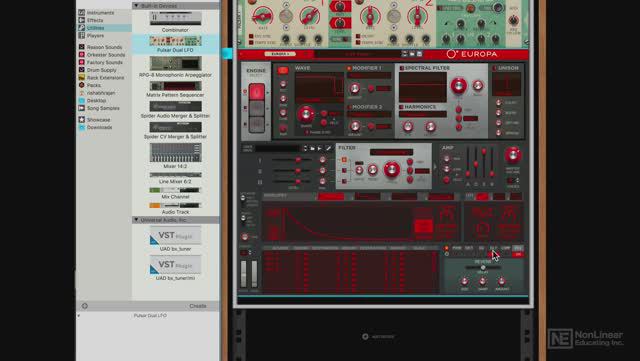
Task: Toggle the Europa engine on/off red button
Action: (x=282, y=70)
